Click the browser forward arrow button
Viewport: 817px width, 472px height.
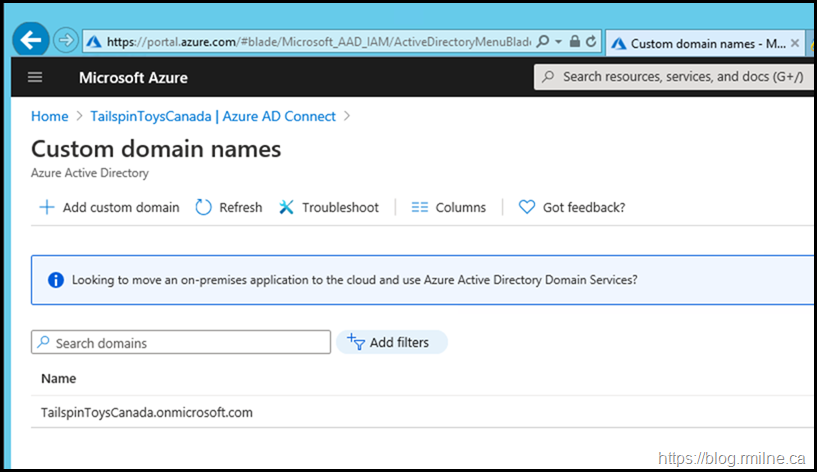tap(66, 41)
